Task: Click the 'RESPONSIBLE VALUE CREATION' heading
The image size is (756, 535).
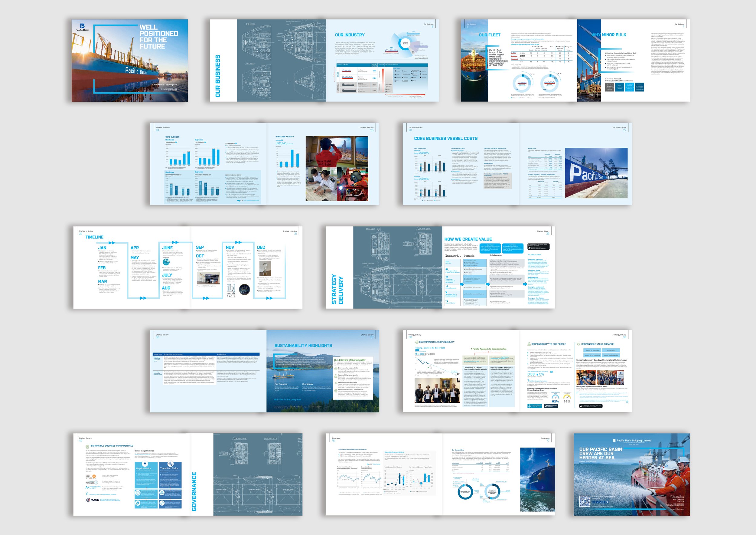Action: (x=598, y=344)
